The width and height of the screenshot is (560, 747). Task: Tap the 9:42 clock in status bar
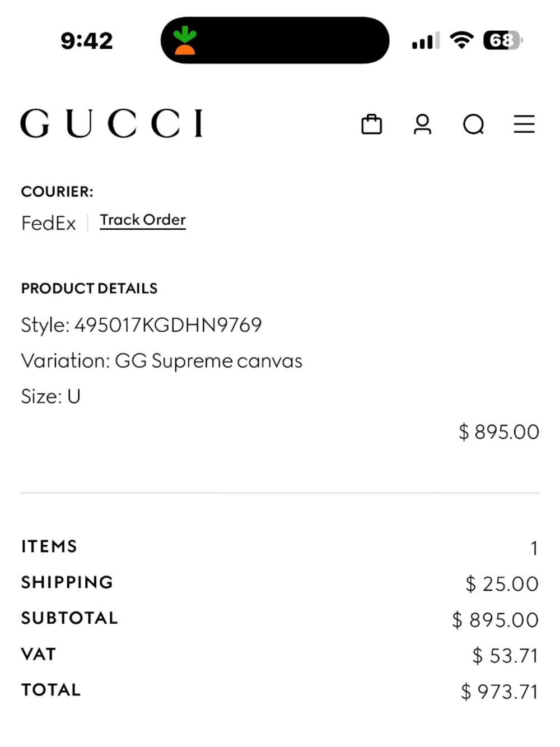click(87, 40)
